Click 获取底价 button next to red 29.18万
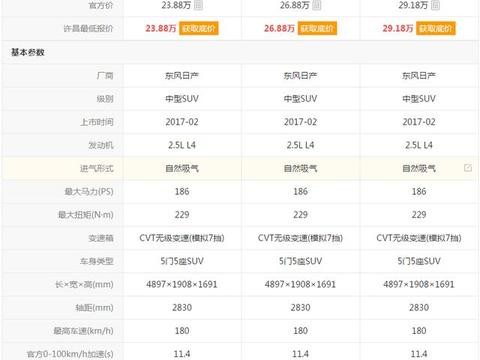Image resolution: width=480 pixels, height=360 pixels. click(x=436, y=28)
